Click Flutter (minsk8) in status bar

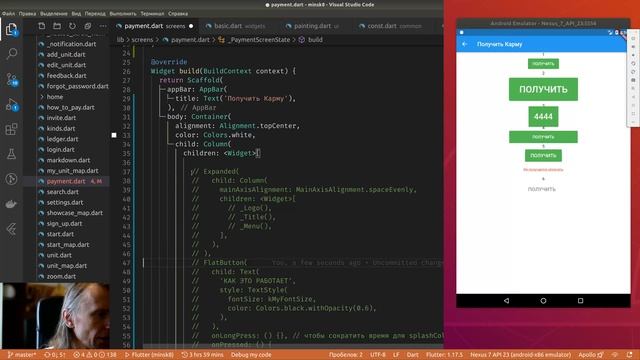[149, 355]
